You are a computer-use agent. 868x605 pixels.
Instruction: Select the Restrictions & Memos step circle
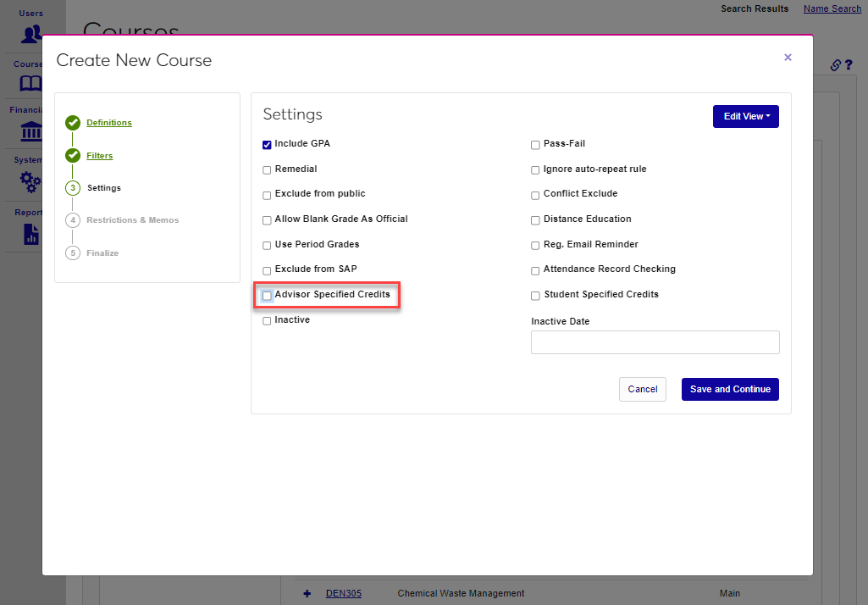point(73,220)
